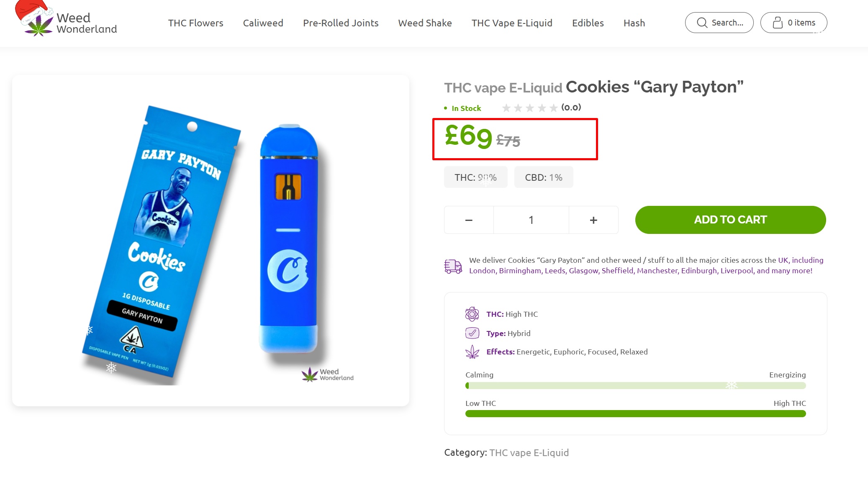
Task: Click the search magnifier icon
Action: tap(702, 23)
